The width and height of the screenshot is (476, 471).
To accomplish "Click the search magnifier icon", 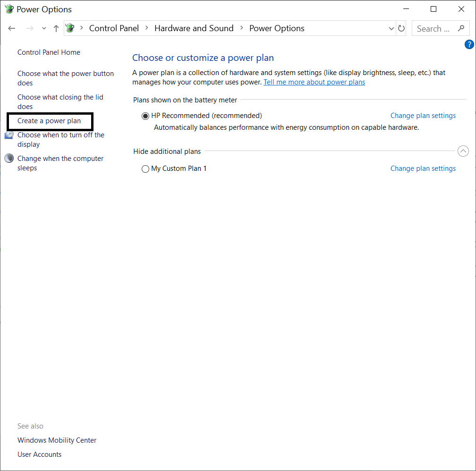I will click(461, 28).
